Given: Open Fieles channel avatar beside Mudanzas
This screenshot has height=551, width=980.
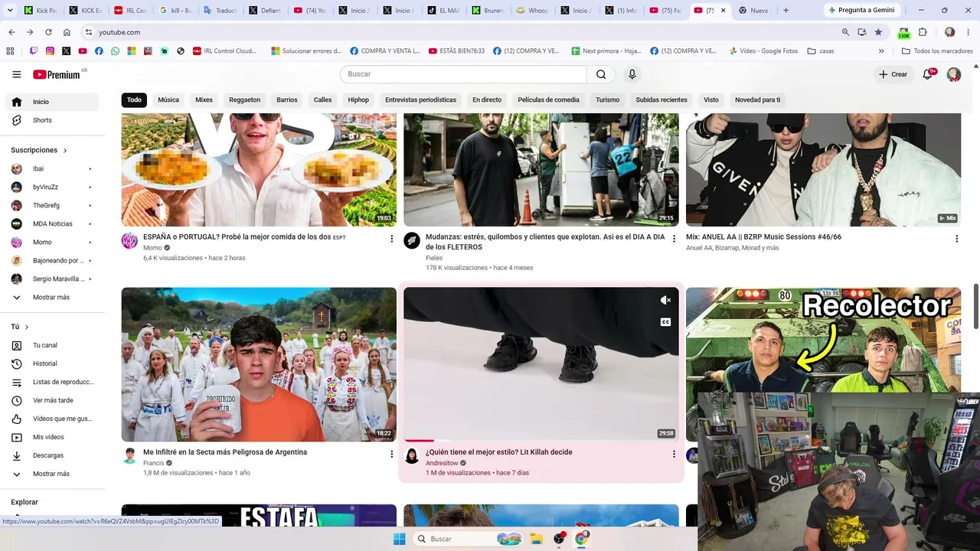Looking at the screenshot, I should pos(412,241).
